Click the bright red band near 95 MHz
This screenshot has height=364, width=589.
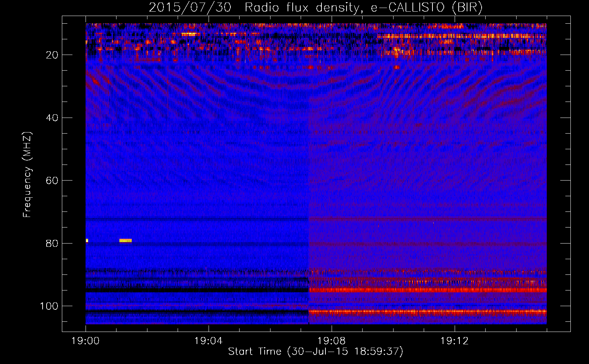tap(428, 290)
